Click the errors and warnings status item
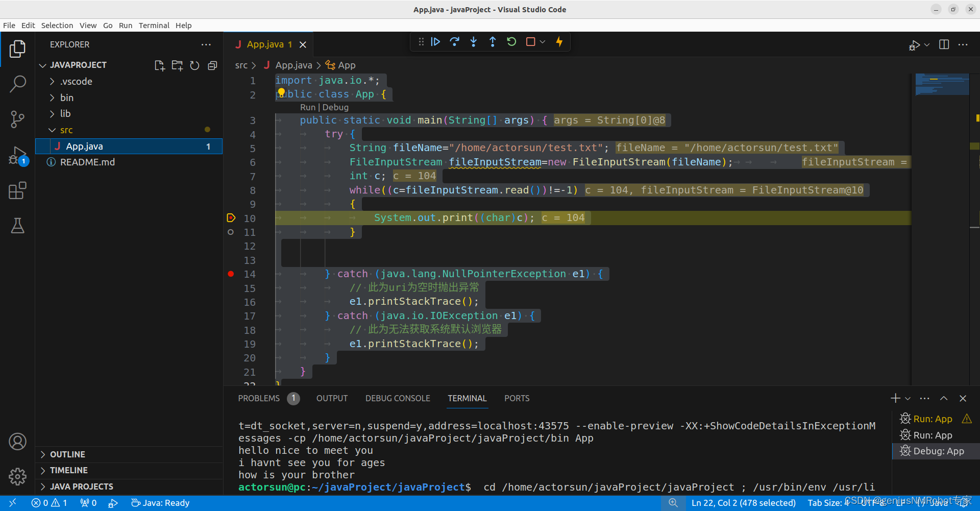 click(49, 503)
